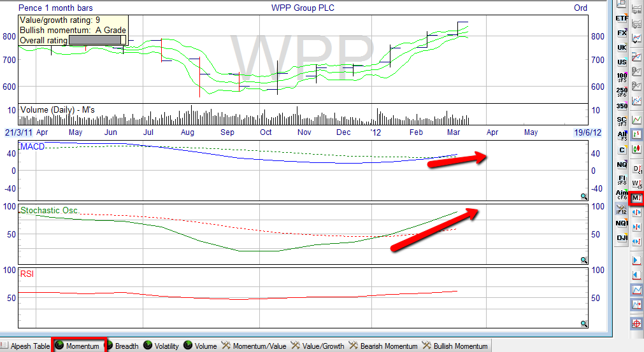Screen dimensions: 644x352
Task: Open the Momentum/Value tab
Action: coord(254,346)
